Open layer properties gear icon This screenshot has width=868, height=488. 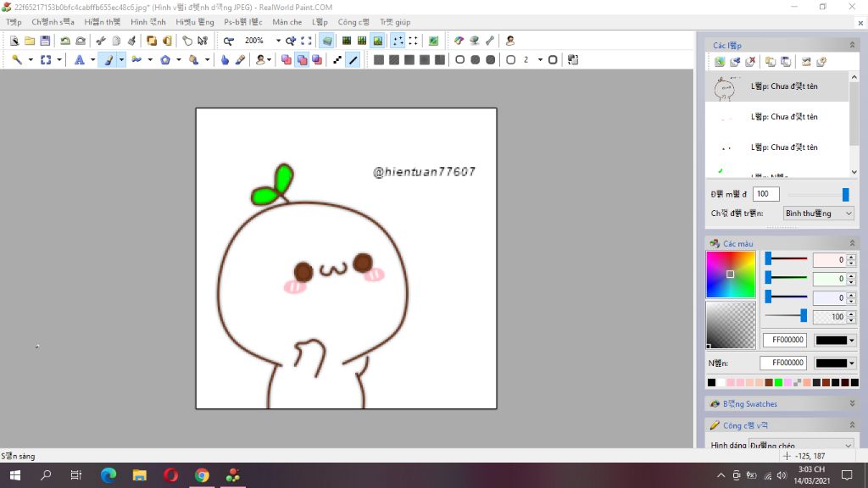[821, 62]
